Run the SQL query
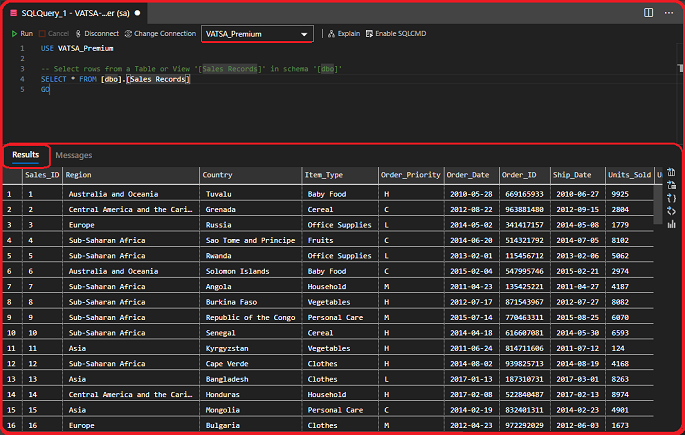 click(x=22, y=34)
